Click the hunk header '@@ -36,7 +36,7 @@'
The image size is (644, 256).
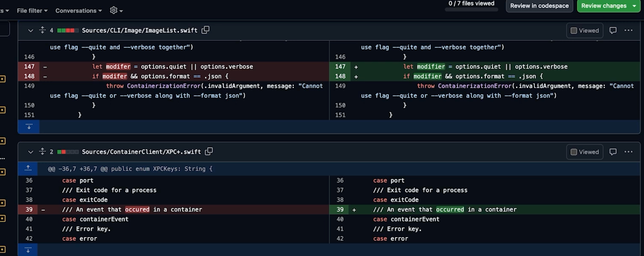[77, 169]
